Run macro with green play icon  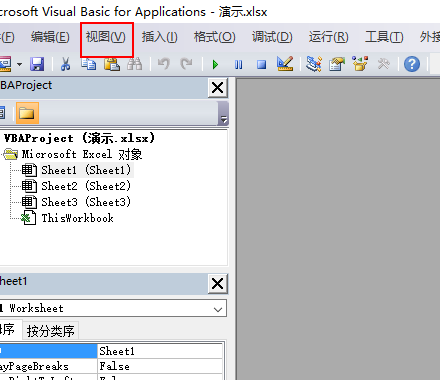coord(215,64)
